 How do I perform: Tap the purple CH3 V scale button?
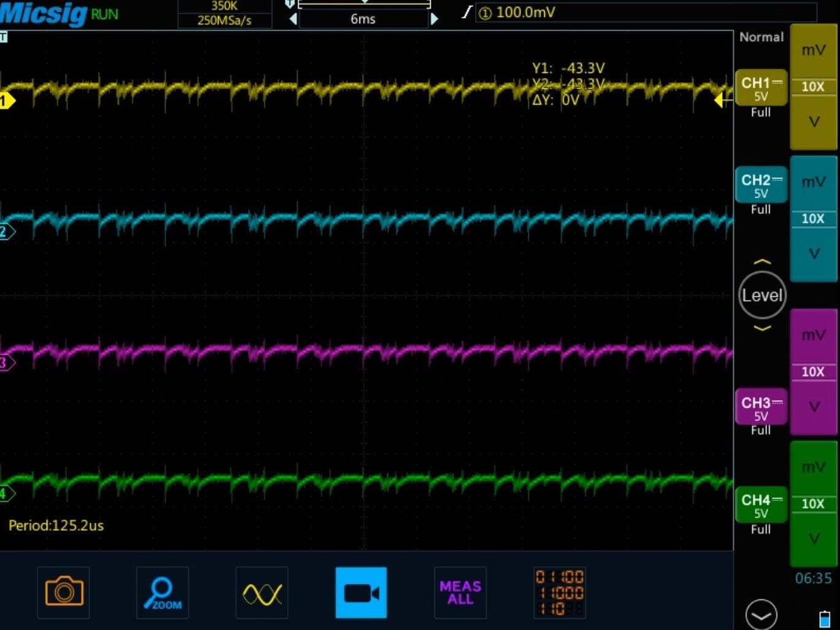(814, 407)
